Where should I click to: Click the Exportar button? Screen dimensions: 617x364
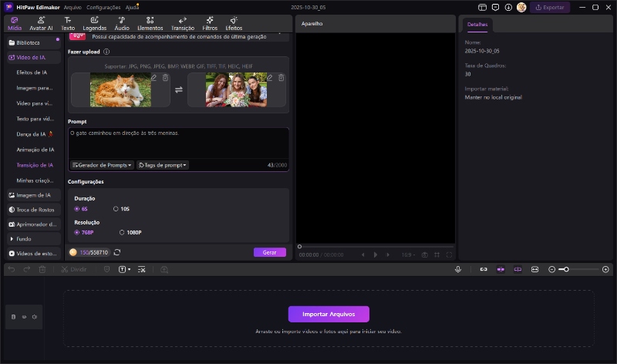[550, 8]
